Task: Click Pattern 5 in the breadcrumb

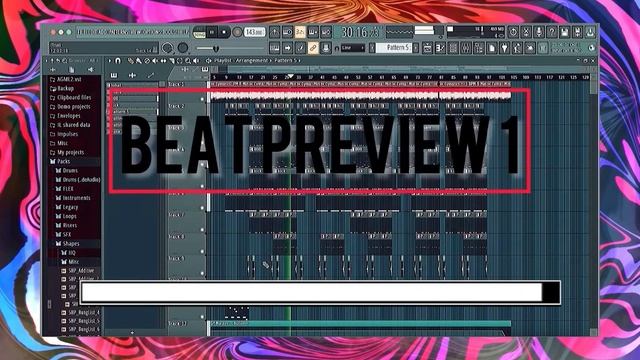Action: (285, 60)
